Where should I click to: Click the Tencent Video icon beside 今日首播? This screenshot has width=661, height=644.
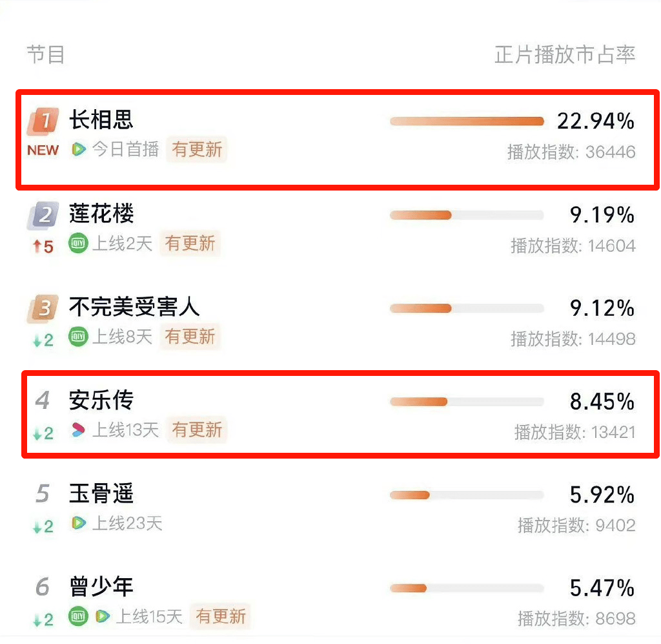tap(79, 150)
